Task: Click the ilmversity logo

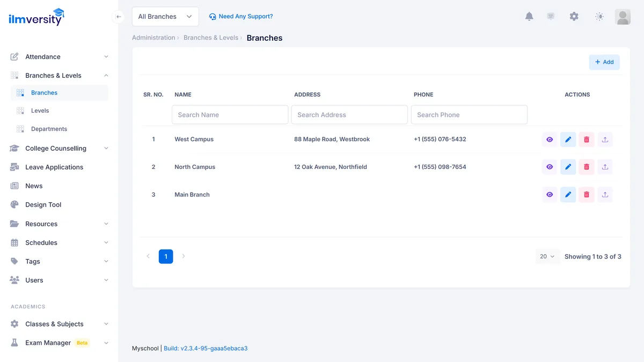Action: (36, 17)
